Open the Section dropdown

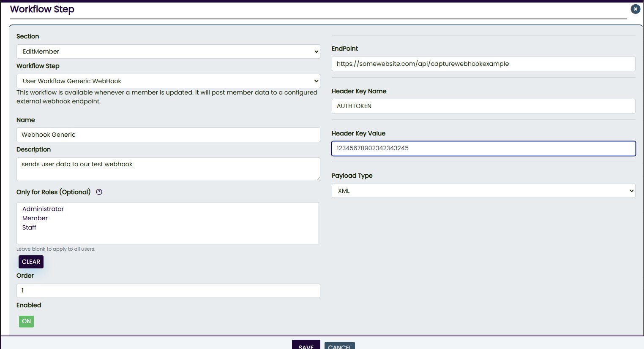tap(168, 51)
